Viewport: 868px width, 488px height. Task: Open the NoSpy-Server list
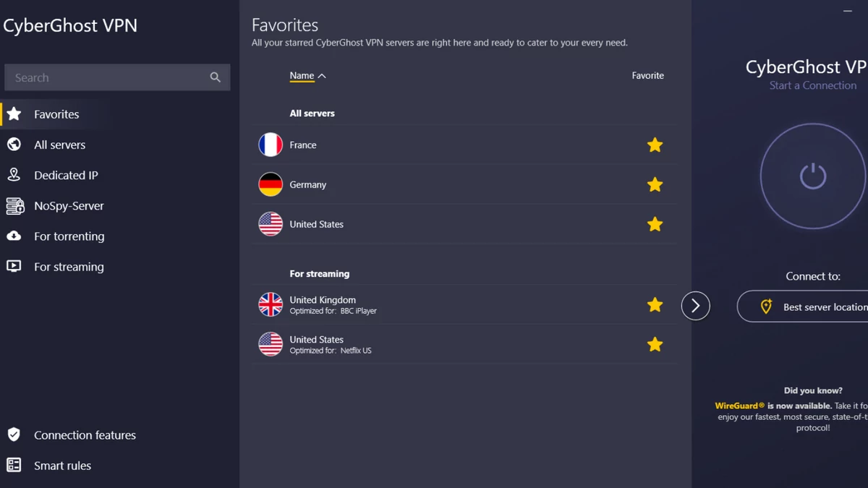(69, 206)
